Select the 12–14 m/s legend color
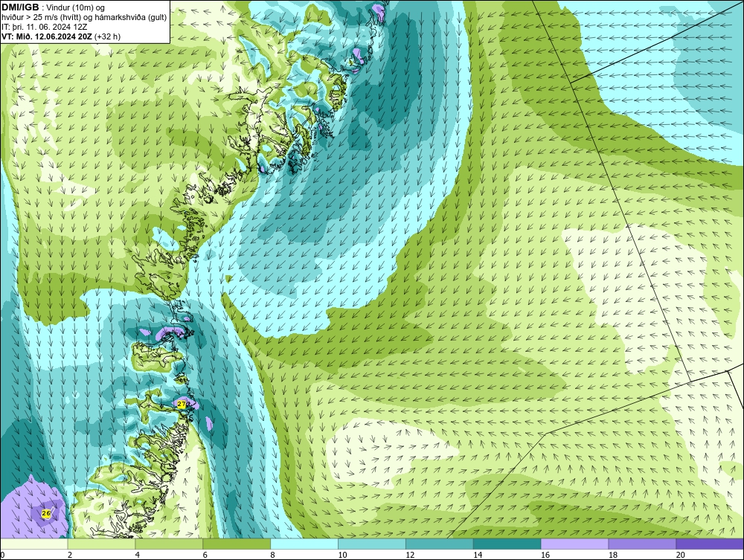 point(440,544)
